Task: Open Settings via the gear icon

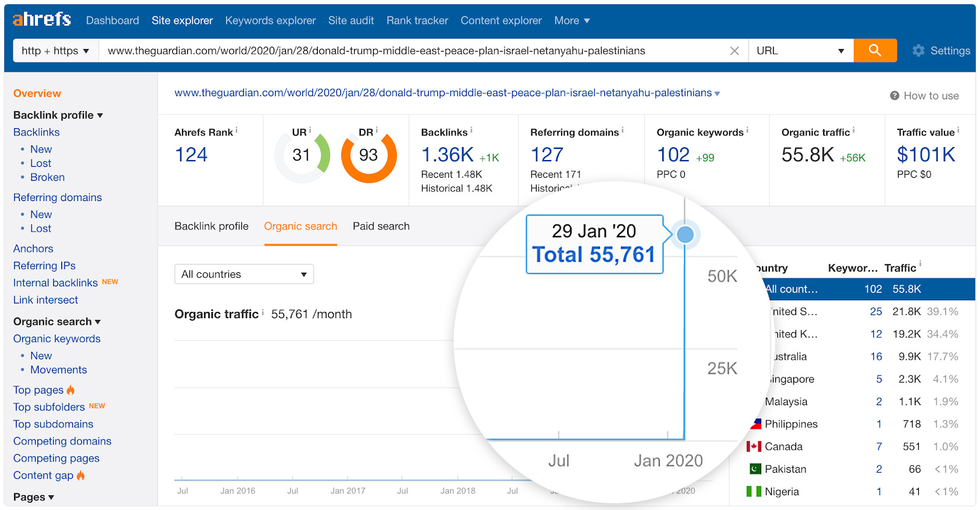Action: point(918,51)
